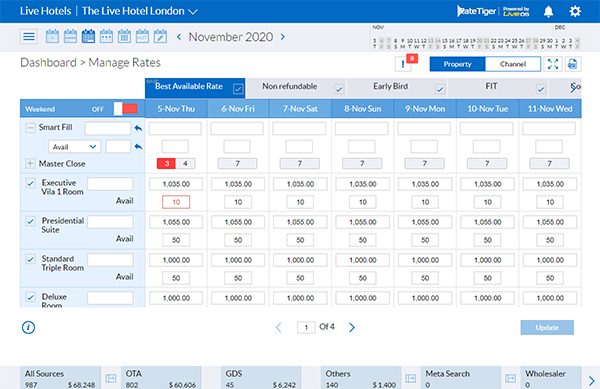The image size is (600, 389).
Task: Apply Smart Fill rate with arrow icon
Action: tap(138, 128)
